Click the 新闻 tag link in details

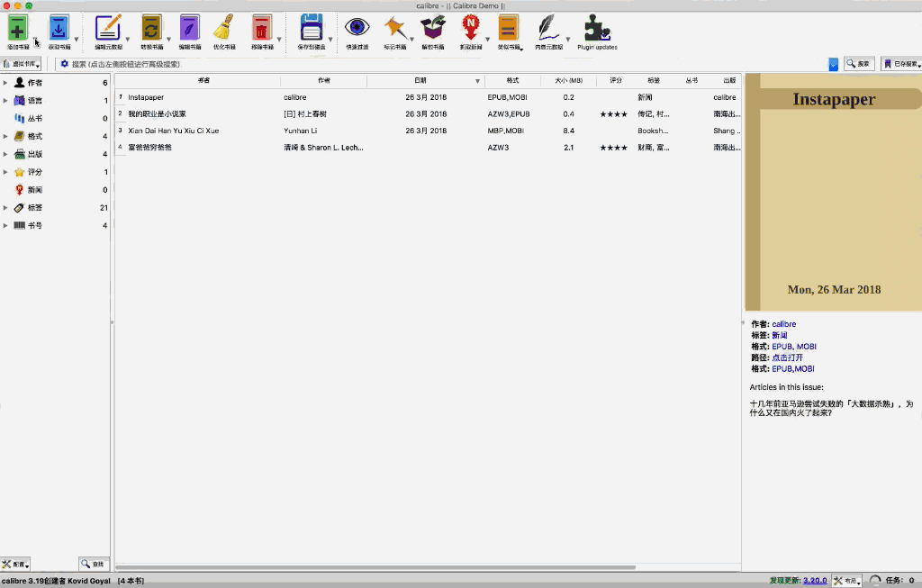click(779, 335)
